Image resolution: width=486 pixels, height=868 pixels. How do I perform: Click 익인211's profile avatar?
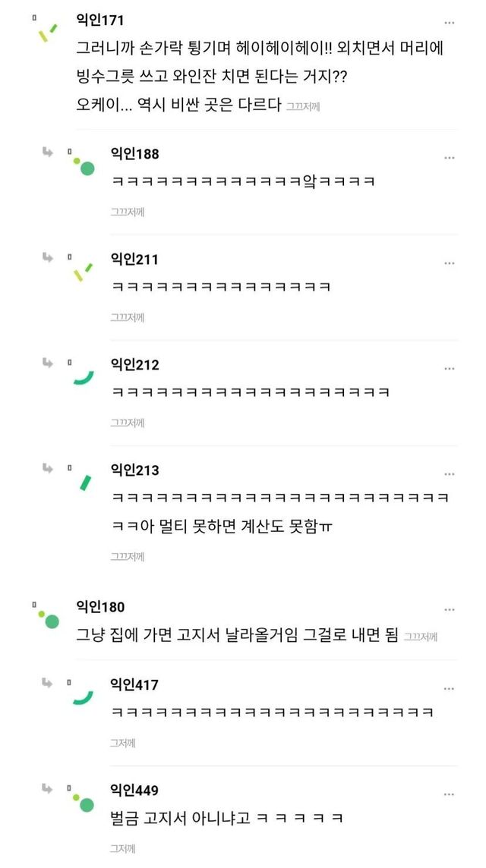point(82,270)
